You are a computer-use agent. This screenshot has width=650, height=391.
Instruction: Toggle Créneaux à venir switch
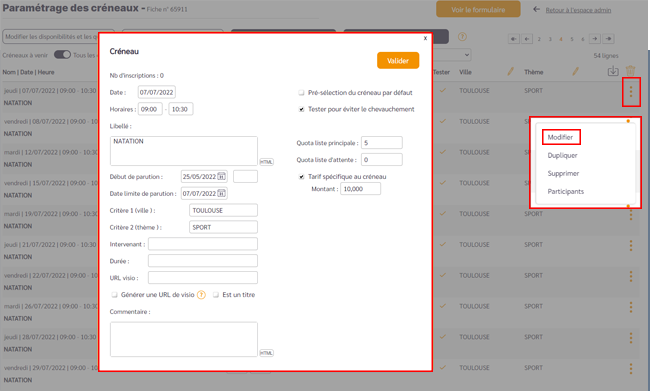[x=62, y=55]
